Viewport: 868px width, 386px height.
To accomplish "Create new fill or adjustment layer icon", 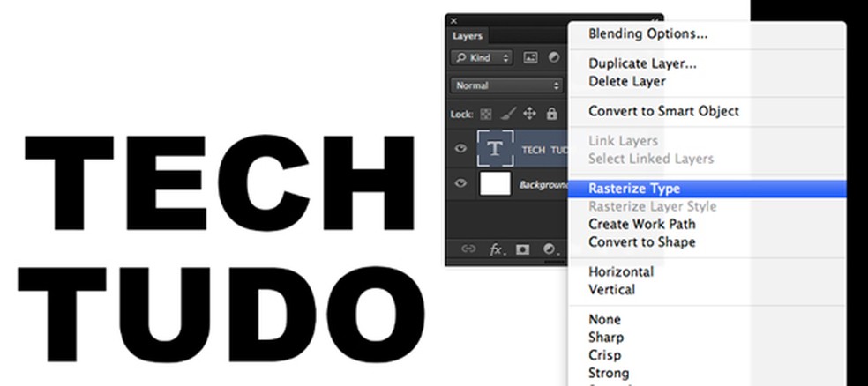I will pos(550,249).
